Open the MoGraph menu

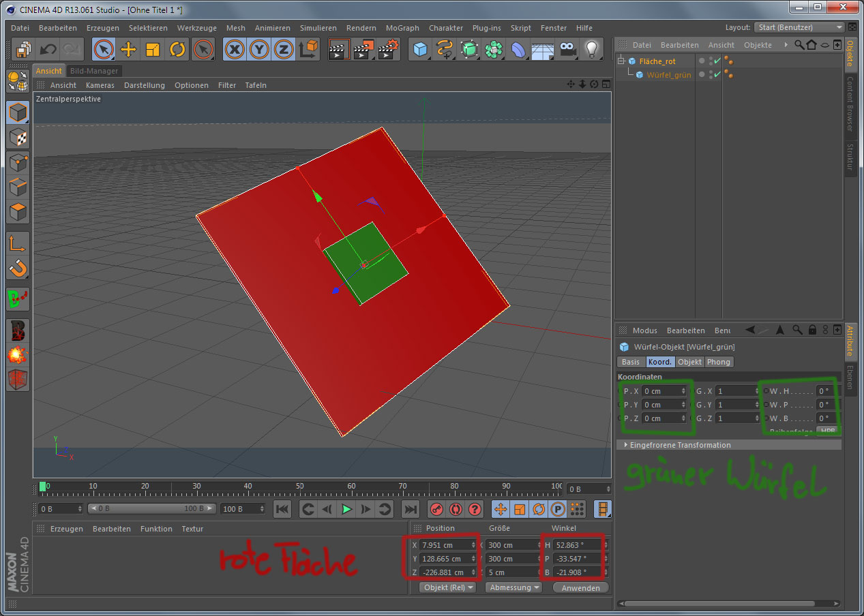(x=402, y=28)
